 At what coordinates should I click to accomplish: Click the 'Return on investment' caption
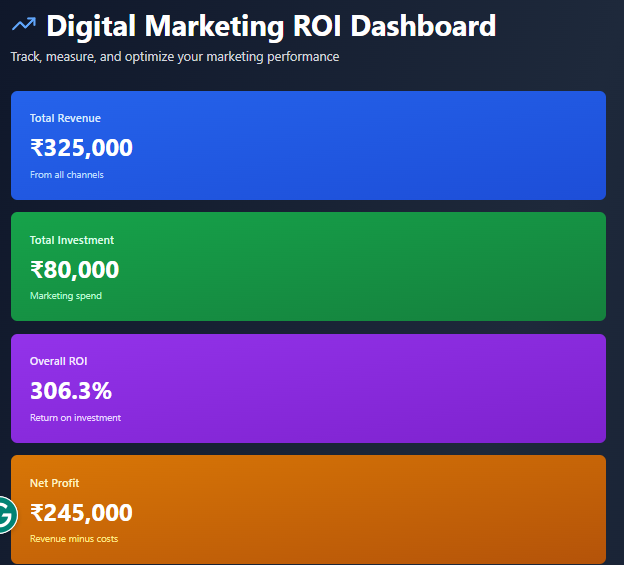pos(75,418)
